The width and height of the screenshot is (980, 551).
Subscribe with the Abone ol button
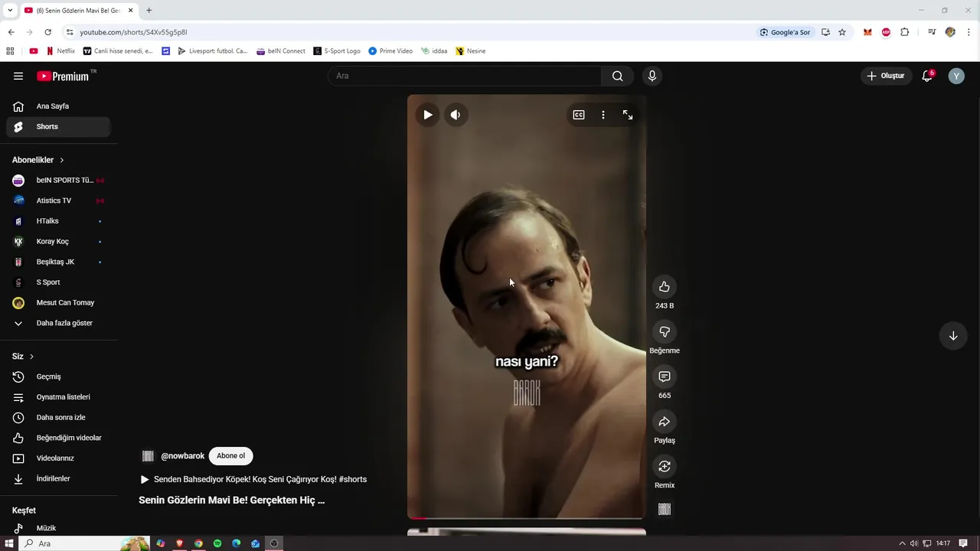click(x=230, y=456)
